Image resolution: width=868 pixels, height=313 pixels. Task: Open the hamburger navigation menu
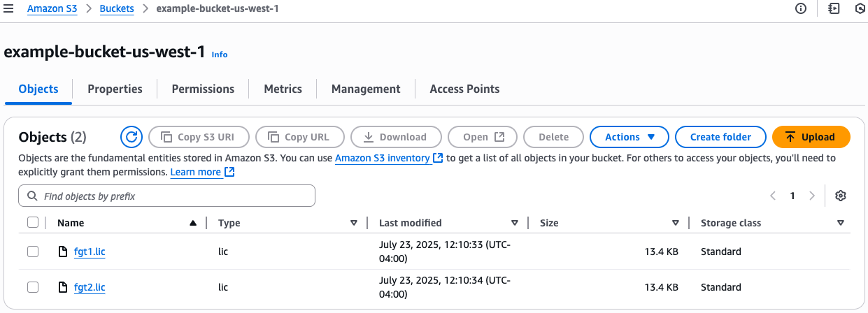(8, 9)
